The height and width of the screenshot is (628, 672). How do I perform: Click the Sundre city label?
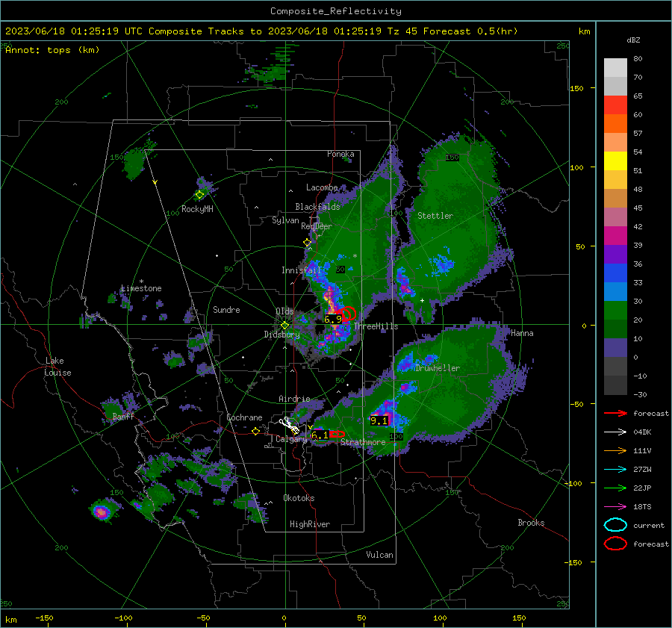(x=226, y=310)
